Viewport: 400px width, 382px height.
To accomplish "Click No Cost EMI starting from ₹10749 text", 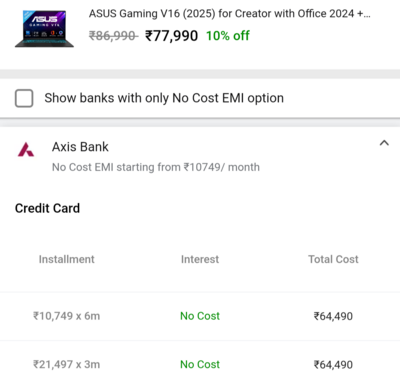I will click(x=156, y=167).
